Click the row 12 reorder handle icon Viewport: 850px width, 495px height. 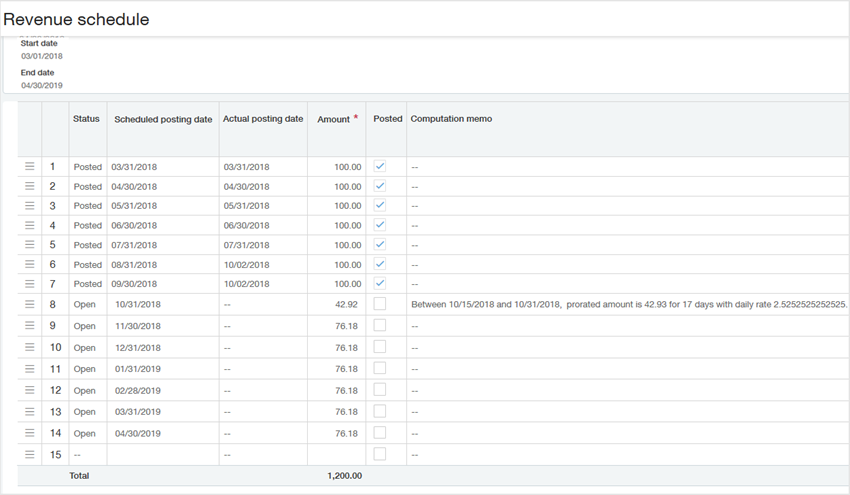[29, 390]
